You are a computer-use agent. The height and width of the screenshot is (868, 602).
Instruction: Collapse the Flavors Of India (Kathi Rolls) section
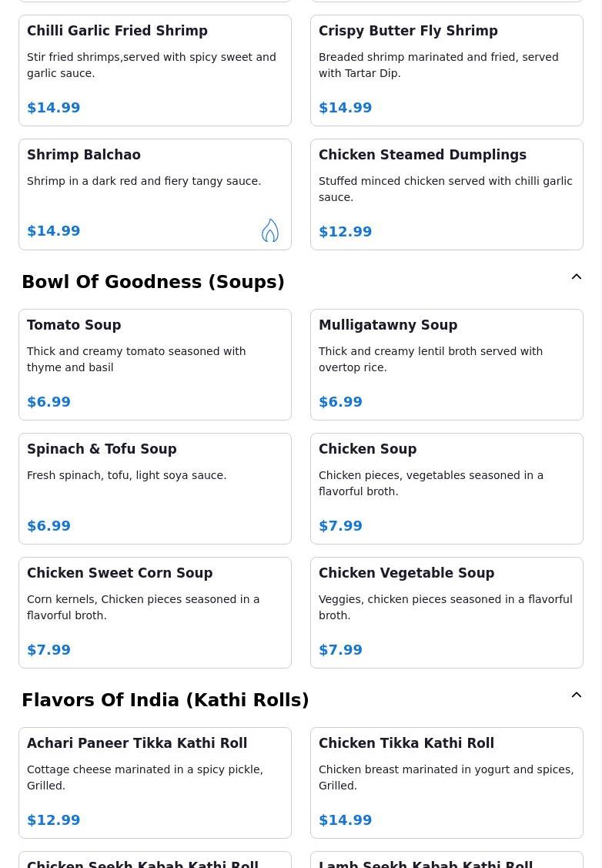[577, 695]
